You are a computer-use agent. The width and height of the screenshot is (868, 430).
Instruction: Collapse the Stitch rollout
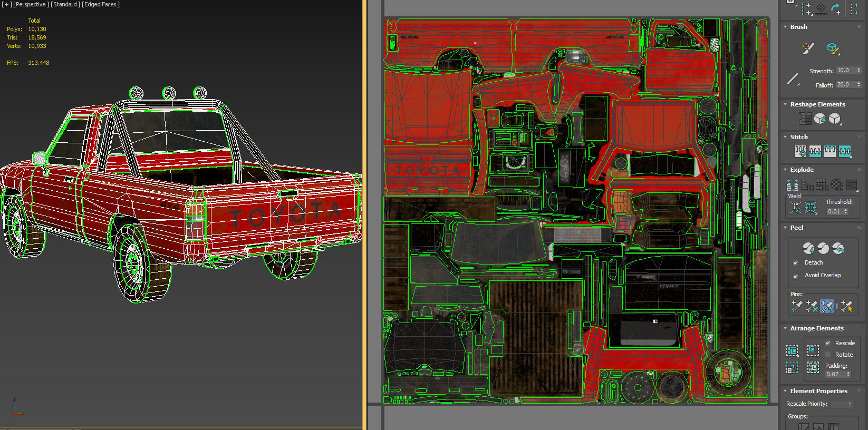coord(785,137)
